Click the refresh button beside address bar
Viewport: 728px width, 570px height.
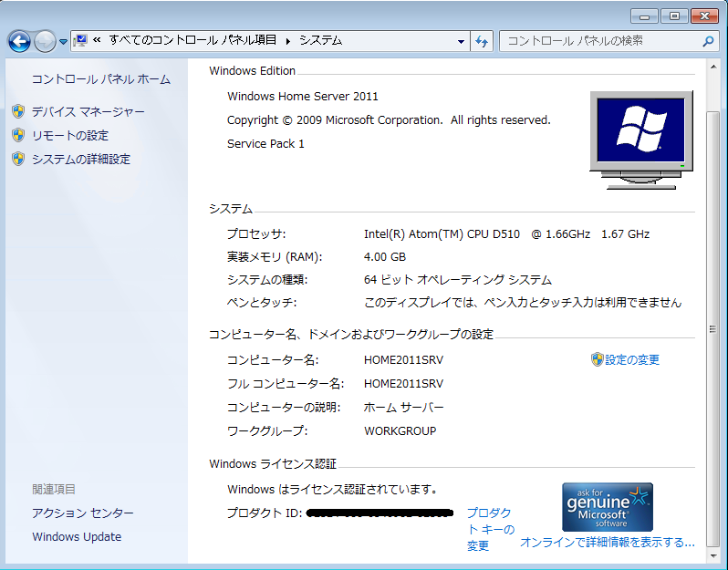pos(483,41)
